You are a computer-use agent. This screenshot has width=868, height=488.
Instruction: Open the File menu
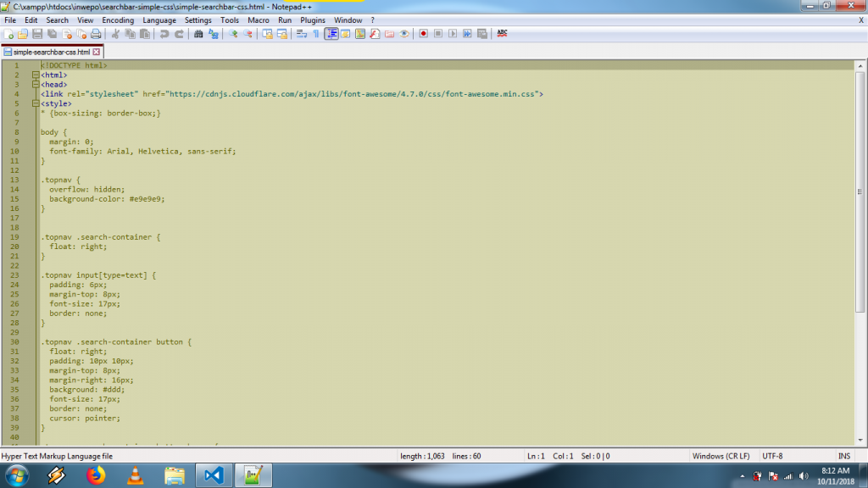[10, 20]
